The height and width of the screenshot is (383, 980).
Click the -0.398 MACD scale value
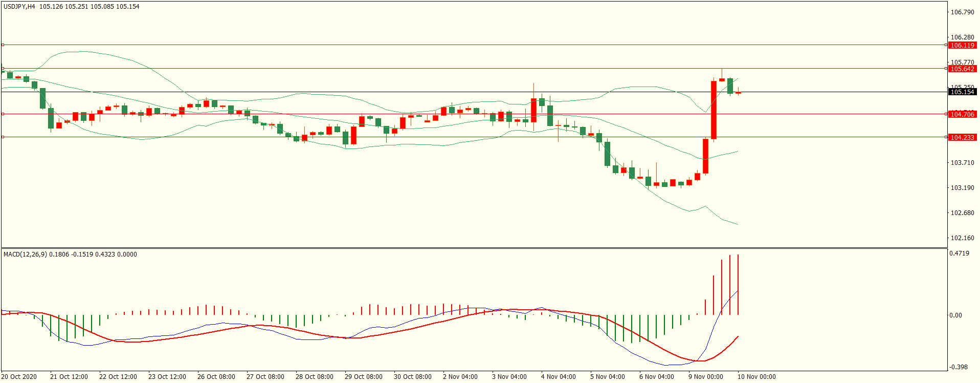point(959,367)
